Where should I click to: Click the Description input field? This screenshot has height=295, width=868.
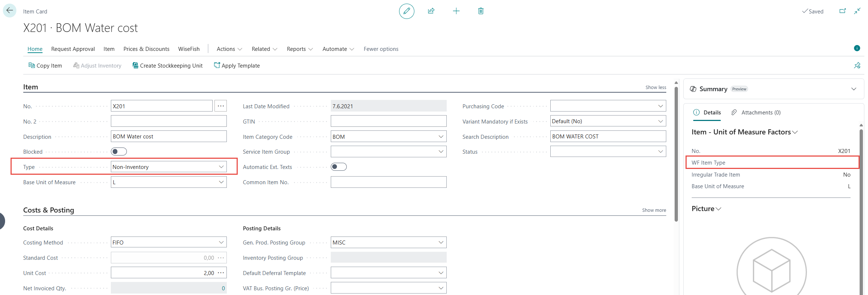[169, 137]
